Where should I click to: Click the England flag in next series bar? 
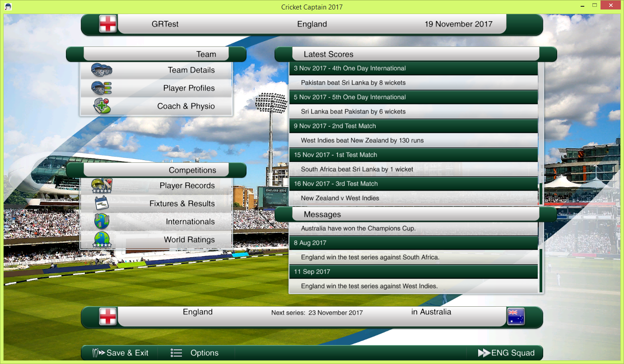click(x=108, y=316)
